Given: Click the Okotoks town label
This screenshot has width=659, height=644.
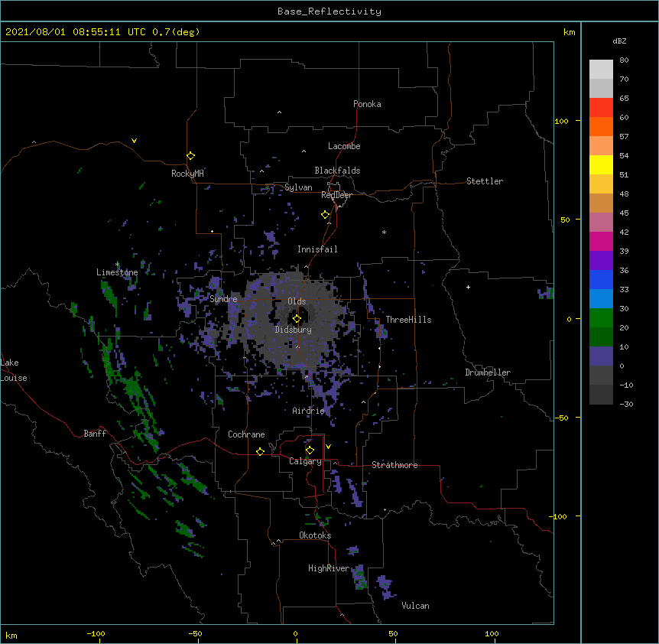Looking at the screenshot, I should [315, 535].
